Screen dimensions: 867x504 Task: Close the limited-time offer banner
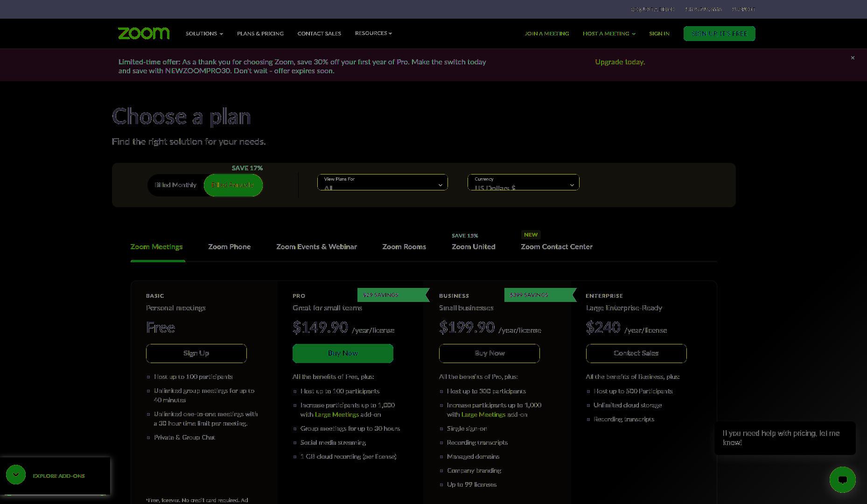click(x=853, y=58)
